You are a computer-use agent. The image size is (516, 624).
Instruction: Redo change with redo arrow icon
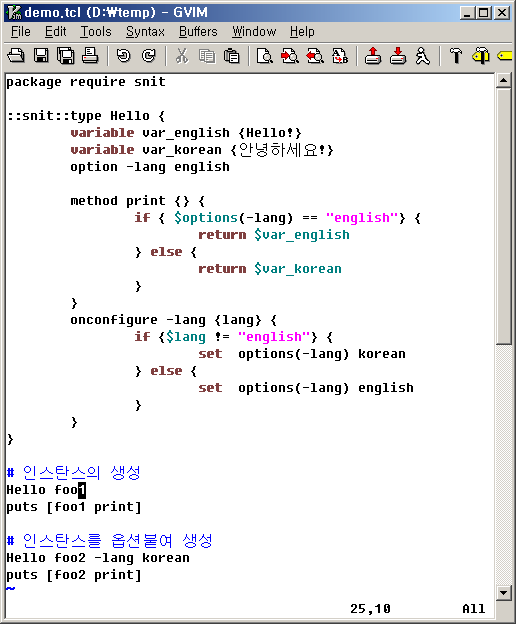pos(149,56)
